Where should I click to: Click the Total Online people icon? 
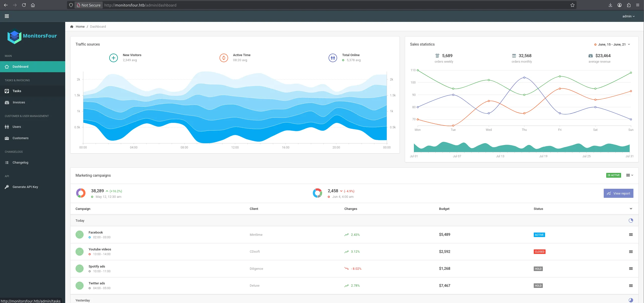(x=333, y=58)
